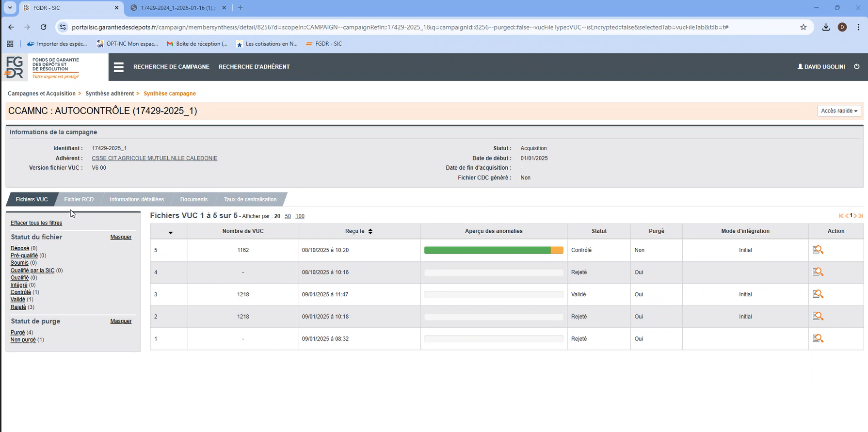The height and width of the screenshot is (432, 868).
Task: Expand the Accès rapide dropdown
Action: click(839, 111)
